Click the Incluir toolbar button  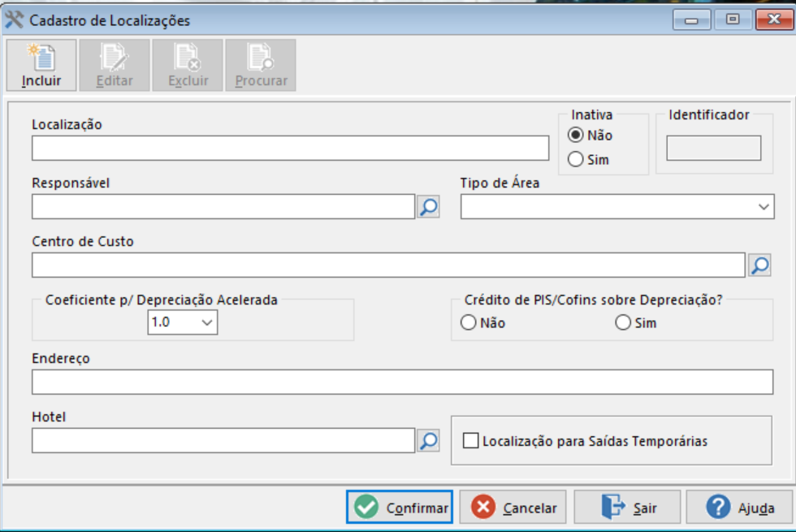(x=41, y=66)
